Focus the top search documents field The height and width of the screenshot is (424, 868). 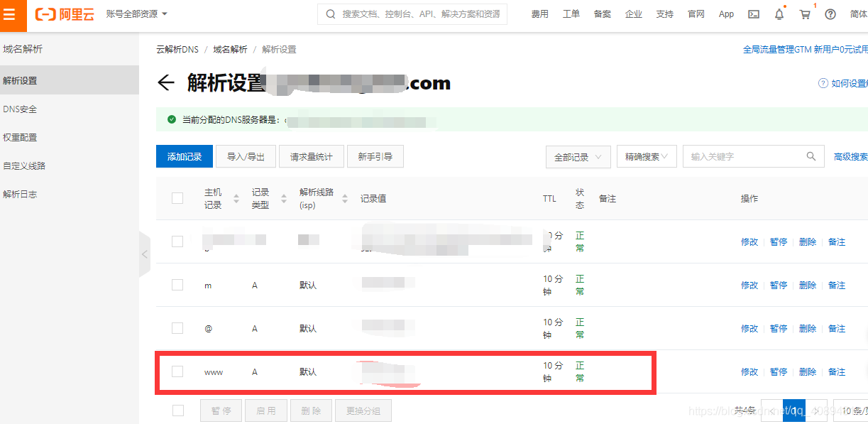412,14
